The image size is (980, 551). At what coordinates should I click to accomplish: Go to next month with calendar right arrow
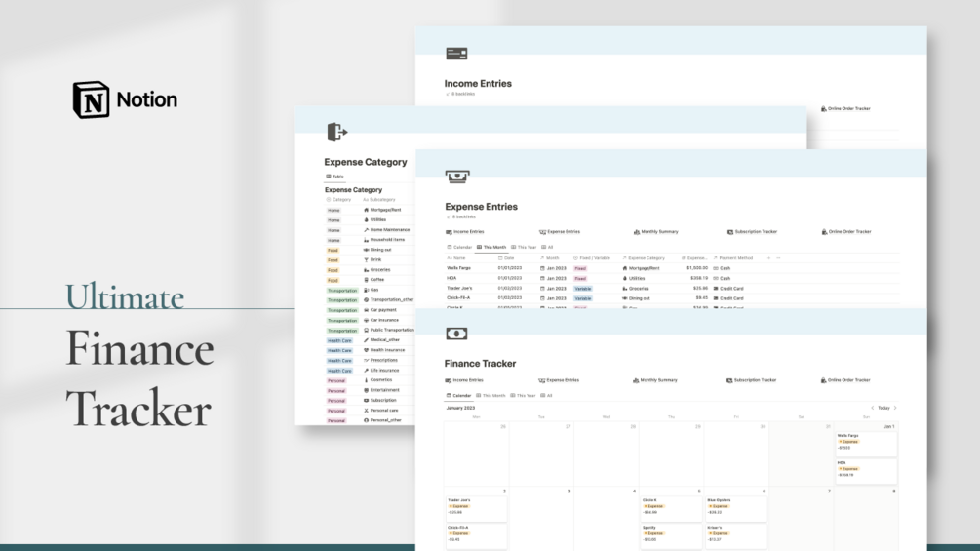[895, 408]
